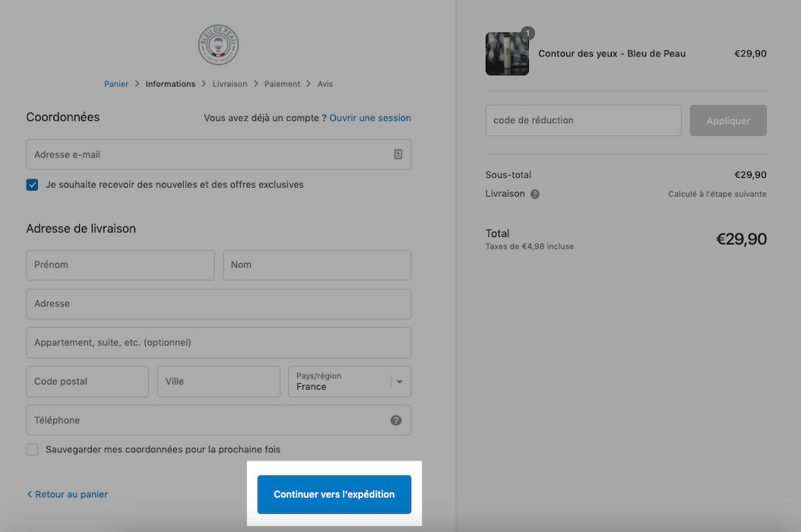The width and height of the screenshot is (801, 532).
Task: Click the Appliquer discount button
Action: (x=728, y=121)
